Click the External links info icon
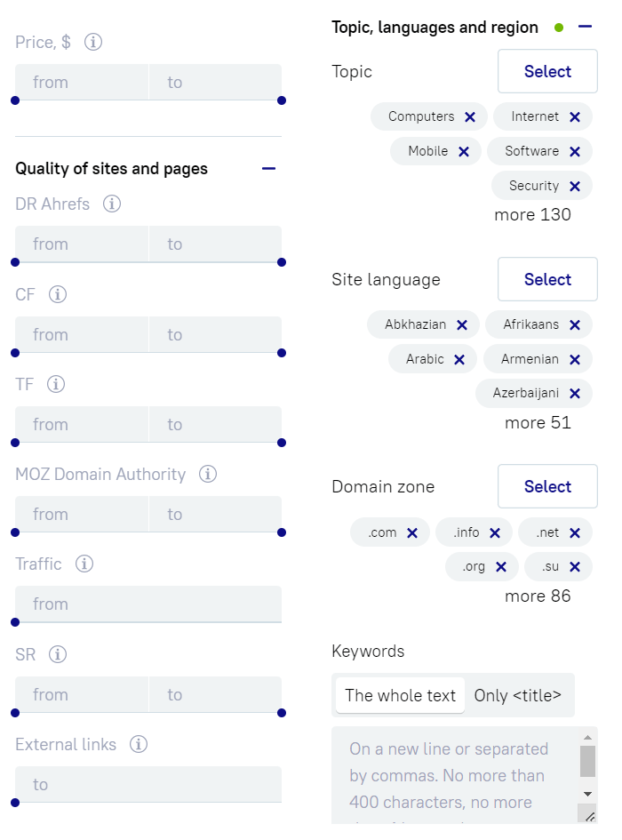The width and height of the screenshot is (622, 840). (139, 744)
